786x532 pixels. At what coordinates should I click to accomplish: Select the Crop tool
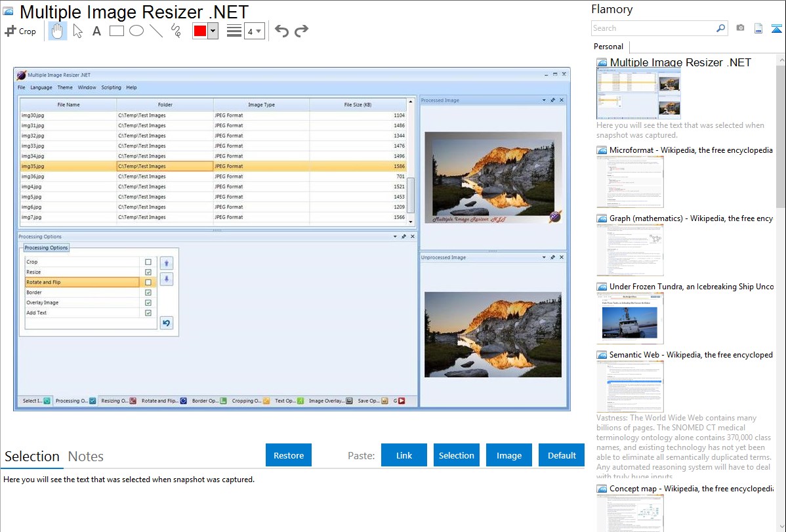(x=20, y=31)
